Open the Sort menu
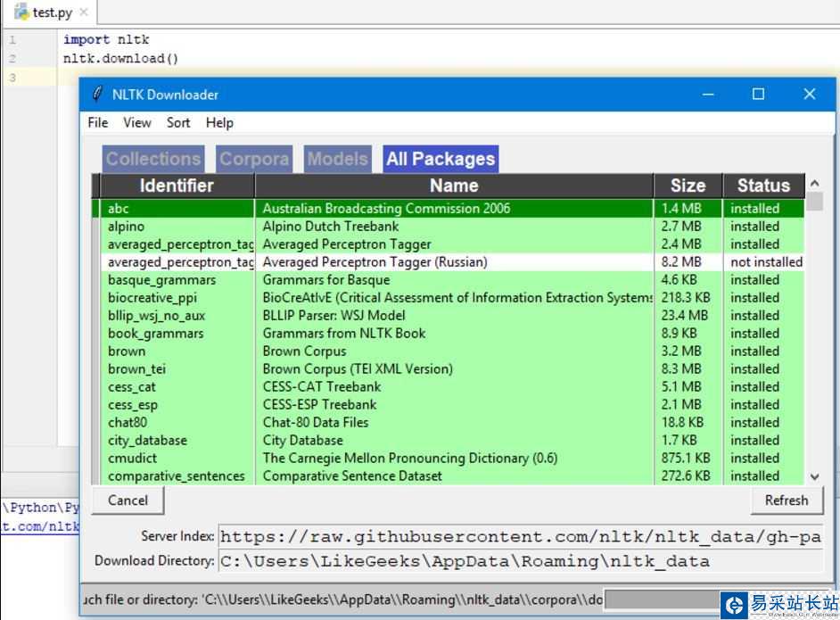This screenshot has width=840, height=620. 177,123
